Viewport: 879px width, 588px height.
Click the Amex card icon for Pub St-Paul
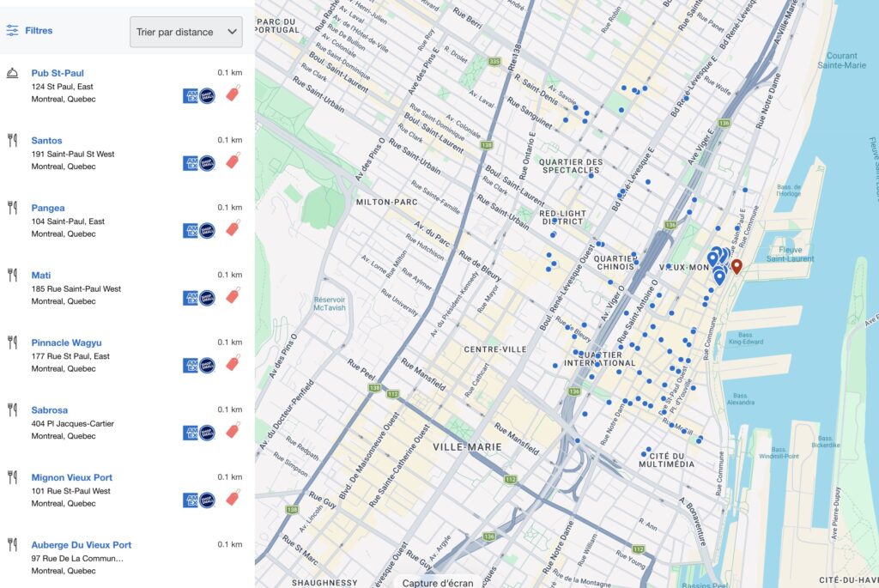pyautogui.click(x=191, y=96)
